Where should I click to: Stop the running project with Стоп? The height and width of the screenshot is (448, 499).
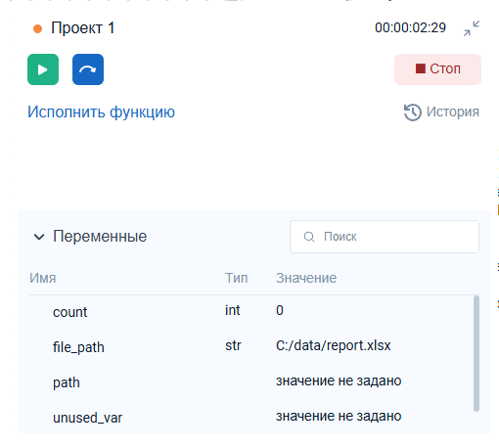click(x=437, y=69)
